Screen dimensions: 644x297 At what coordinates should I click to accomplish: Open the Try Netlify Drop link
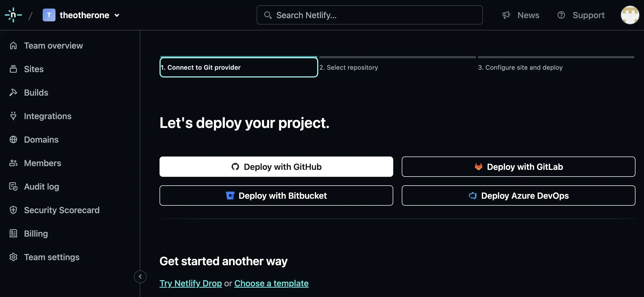click(x=190, y=283)
